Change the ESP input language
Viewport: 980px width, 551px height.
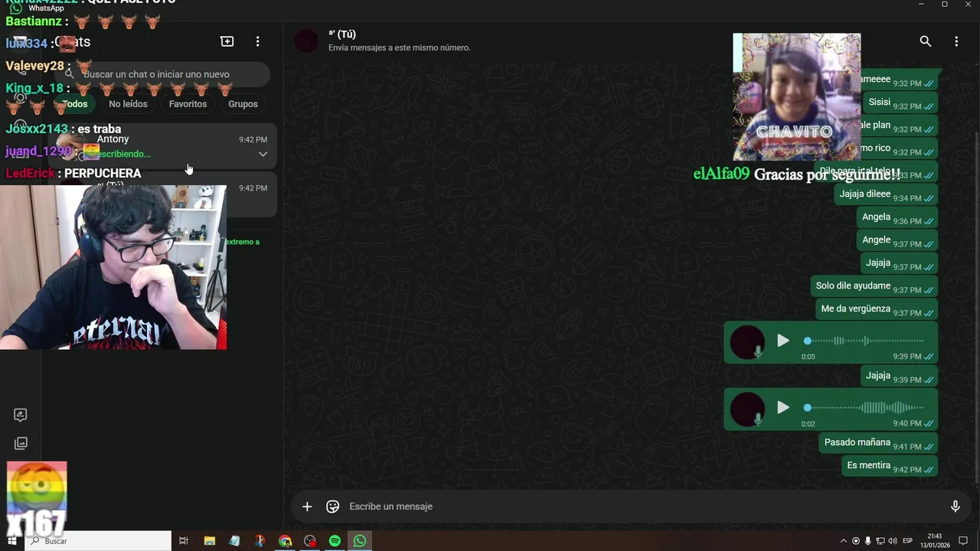pyautogui.click(x=908, y=541)
